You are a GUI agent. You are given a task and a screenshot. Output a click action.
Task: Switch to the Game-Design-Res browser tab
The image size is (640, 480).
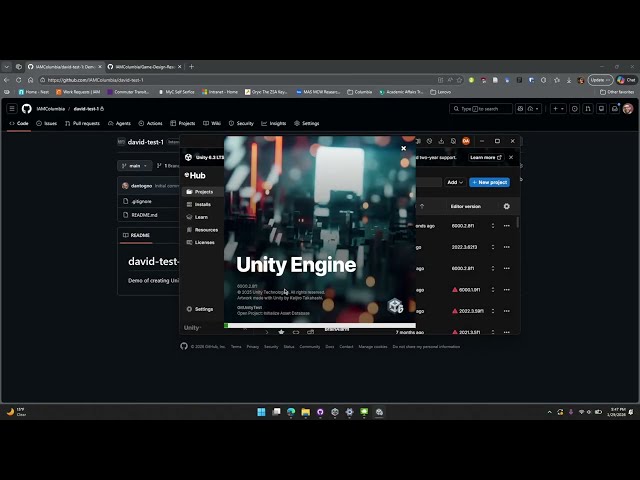(x=144, y=67)
